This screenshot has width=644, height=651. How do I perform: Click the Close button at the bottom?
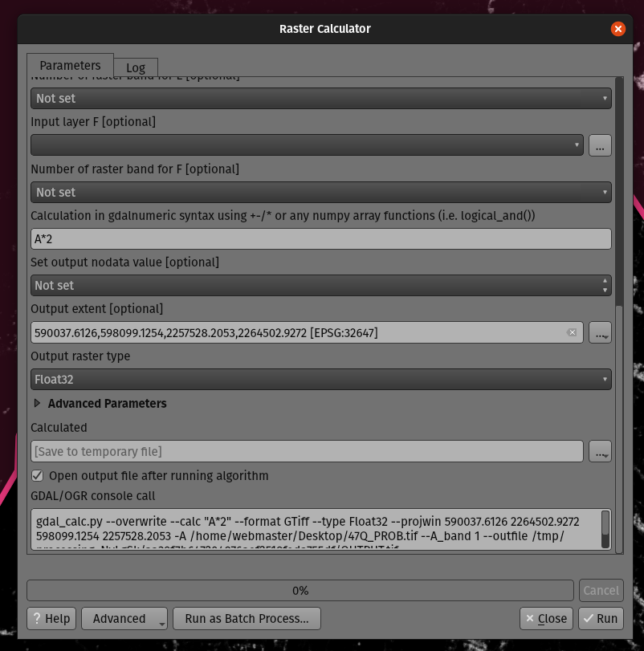tap(545, 619)
